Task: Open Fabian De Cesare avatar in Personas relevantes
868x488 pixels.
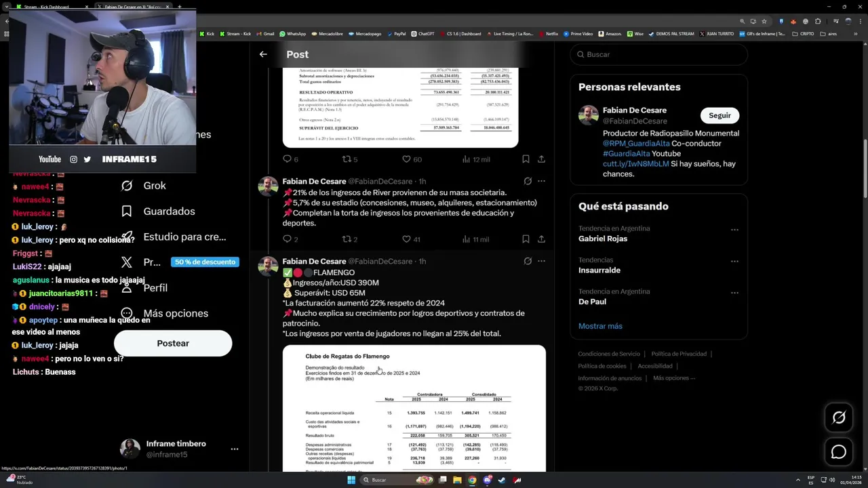Action: (x=588, y=115)
